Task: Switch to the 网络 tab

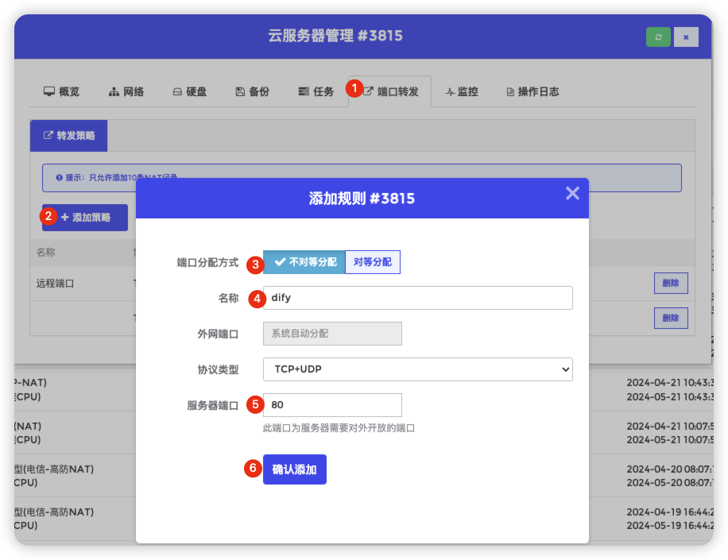Action: (x=126, y=91)
